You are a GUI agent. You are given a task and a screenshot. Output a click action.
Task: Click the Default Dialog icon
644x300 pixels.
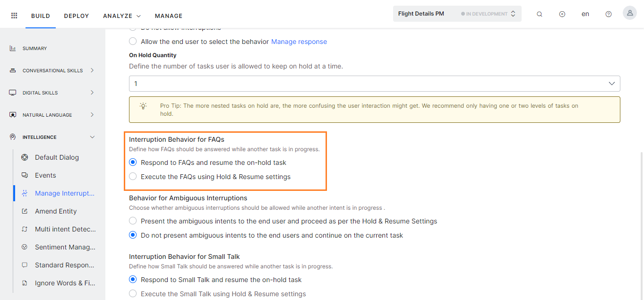(25, 157)
